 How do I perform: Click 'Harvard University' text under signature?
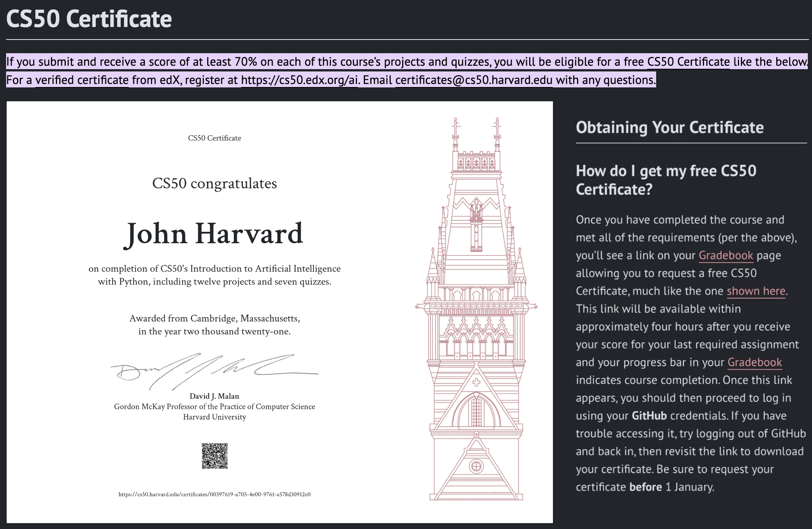pos(214,417)
